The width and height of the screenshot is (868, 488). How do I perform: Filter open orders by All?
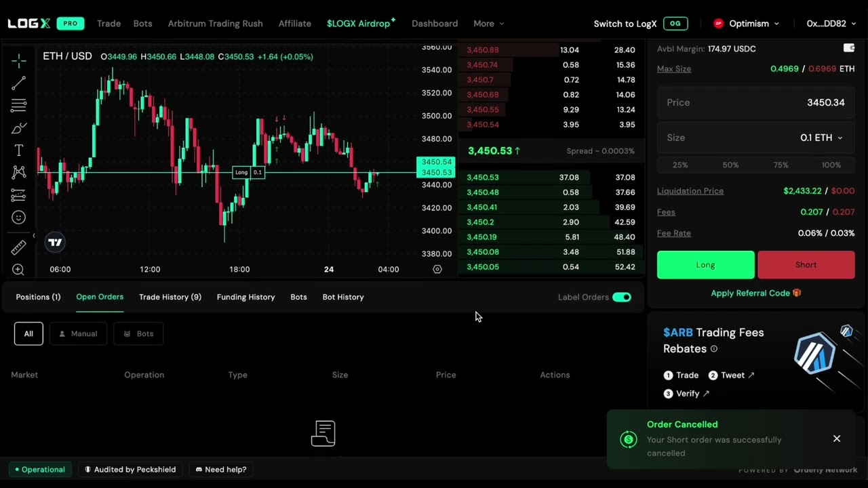click(28, 333)
